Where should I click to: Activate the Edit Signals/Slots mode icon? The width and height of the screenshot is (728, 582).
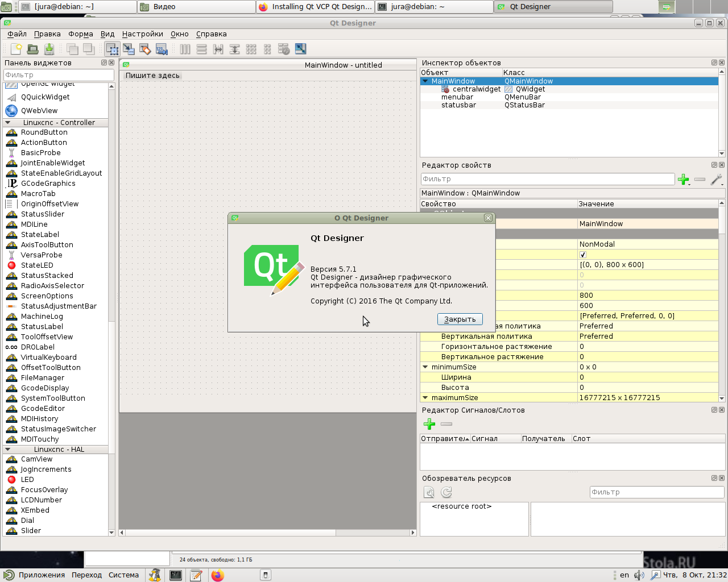pyautogui.click(x=129, y=49)
